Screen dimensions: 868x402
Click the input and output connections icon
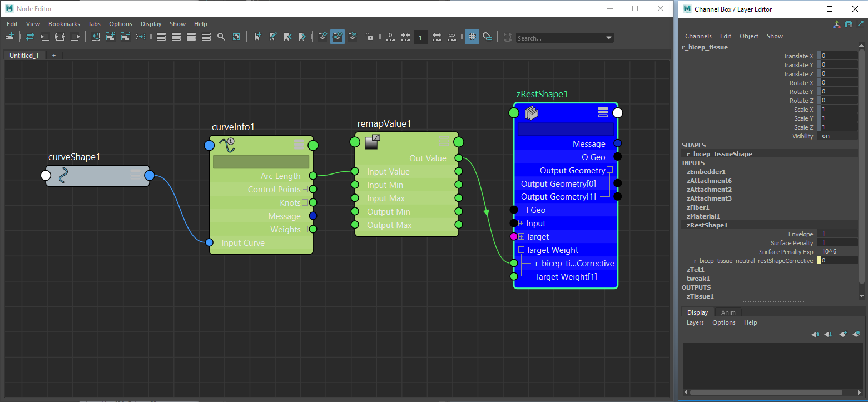pyautogui.click(x=29, y=37)
